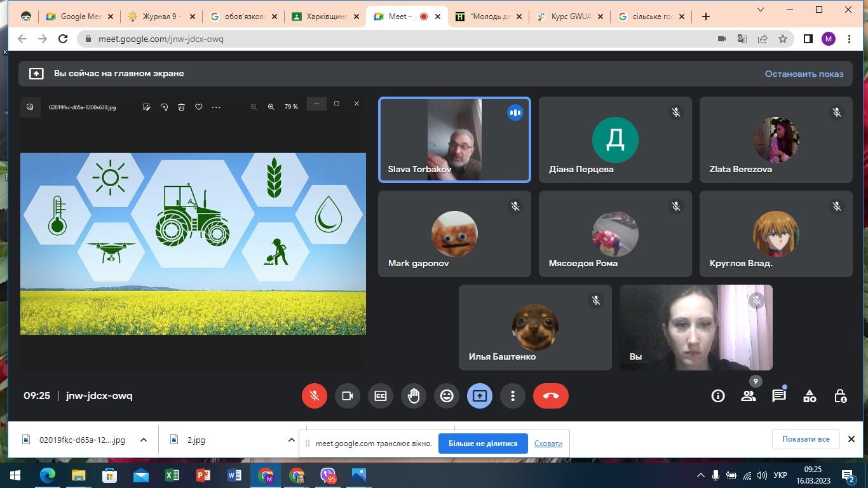Click Остановить показ to stop presenting
Image resolution: width=868 pixels, height=488 pixels.
coord(804,74)
